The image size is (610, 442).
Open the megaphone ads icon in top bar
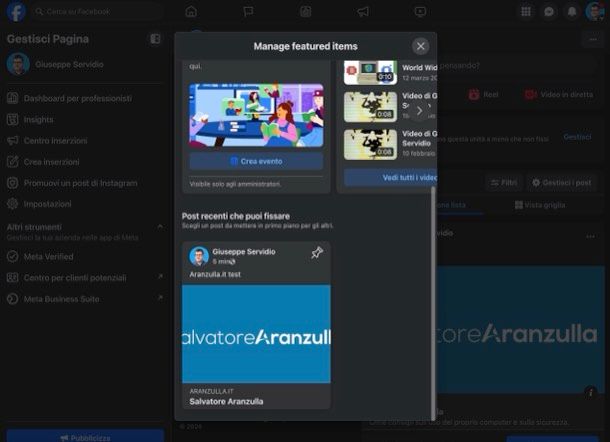tap(363, 12)
